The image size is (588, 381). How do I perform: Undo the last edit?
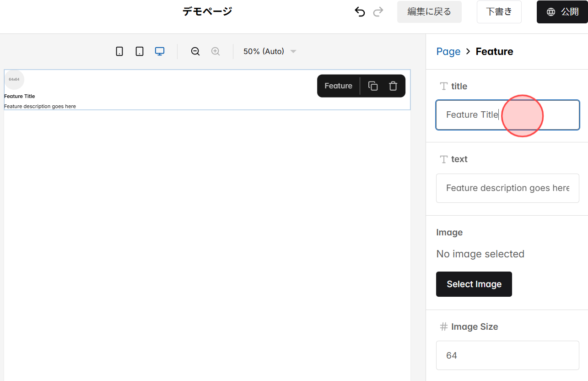click(360, 11)
